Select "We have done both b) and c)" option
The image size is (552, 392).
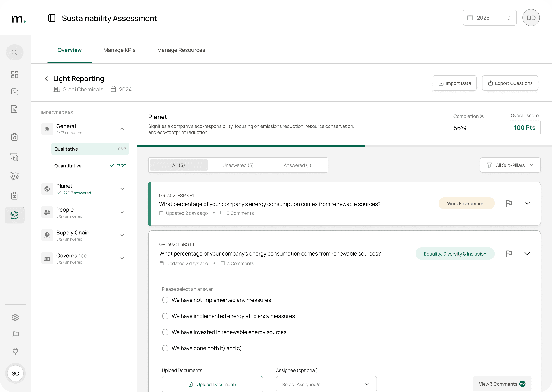165,348
